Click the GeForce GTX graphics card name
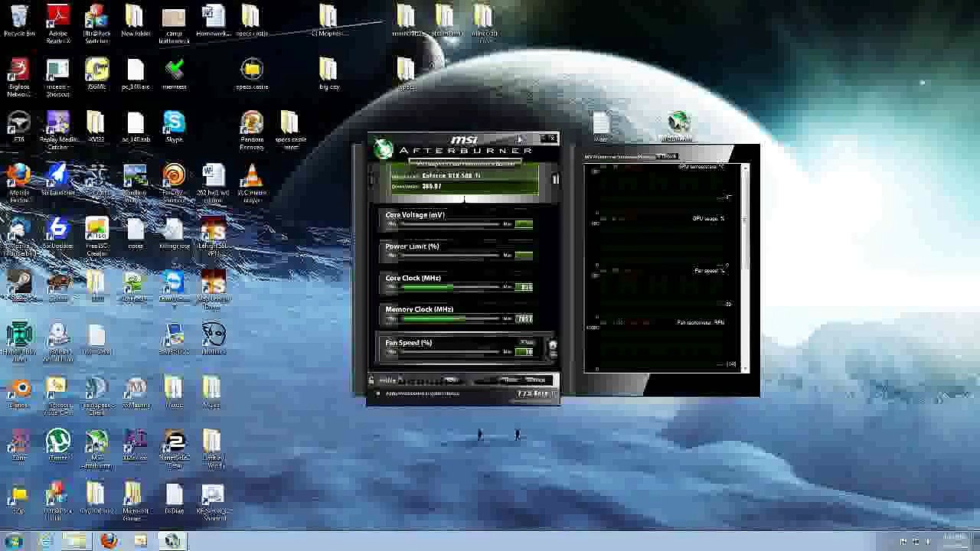 [451, 176]
